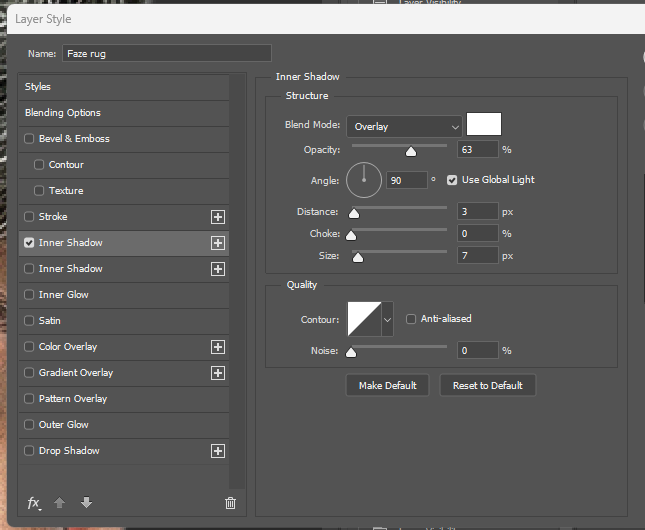Add another Color Overlay with plus icon
This screenshot has height=530, width=645.
pos(218,347)
